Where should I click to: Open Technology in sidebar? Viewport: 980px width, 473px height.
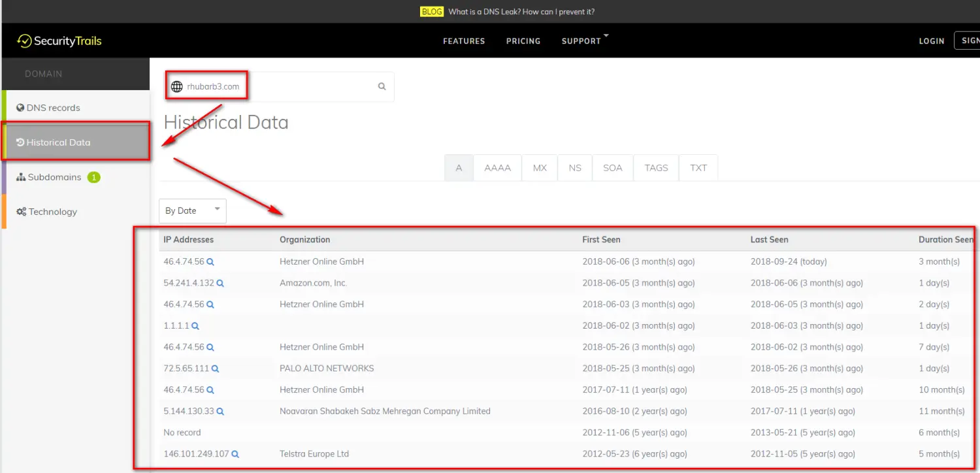click(x=76, y=212)
